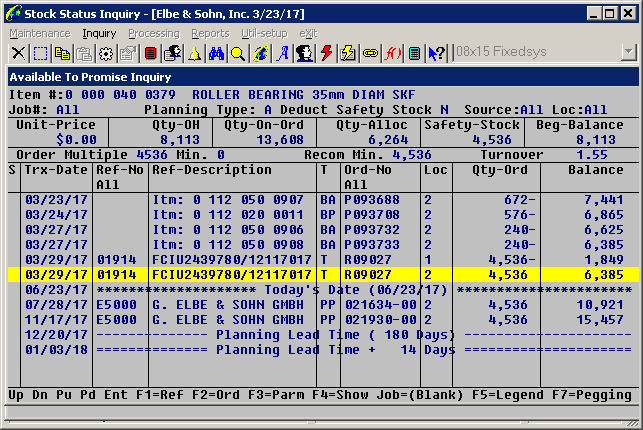Click the Pd page-down command

click(88, 395)
